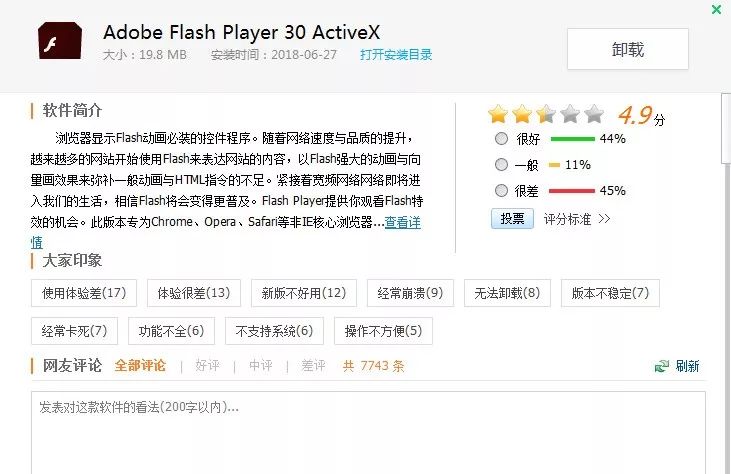Click the fifth gray rating star
731x474 pixels.
pyautogui.click(x=594, y=114)
